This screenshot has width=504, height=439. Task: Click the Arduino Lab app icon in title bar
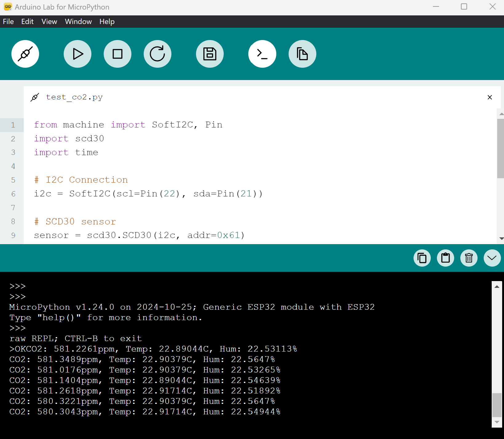pos(8,7)
